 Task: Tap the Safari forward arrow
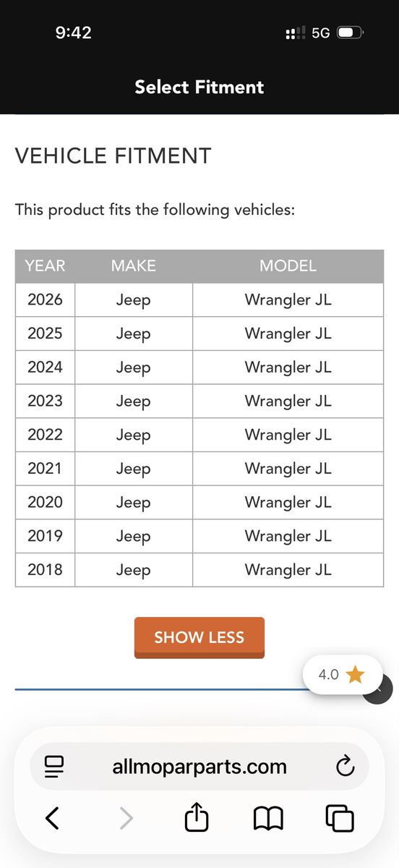point(126,818)
